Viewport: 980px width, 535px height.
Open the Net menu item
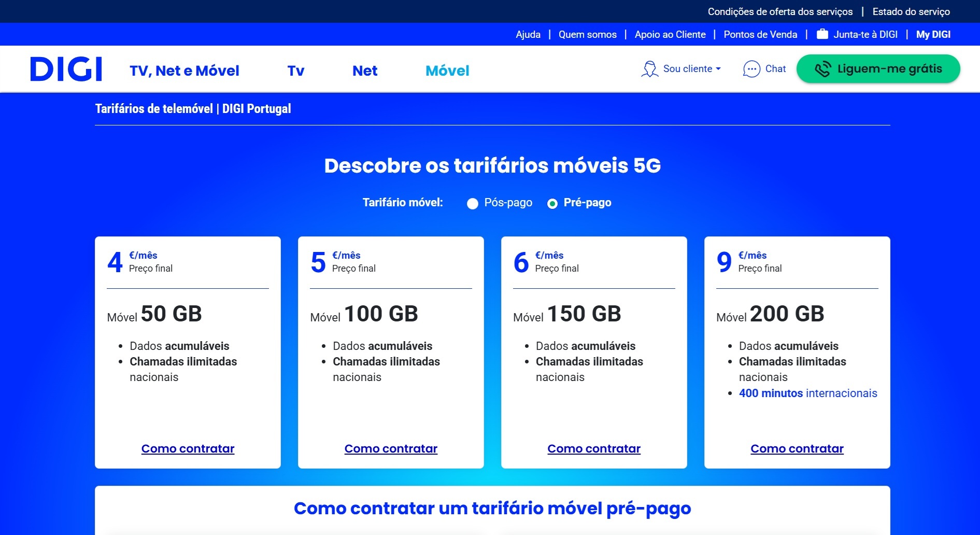pyautogui.click(x=365, y=71)
